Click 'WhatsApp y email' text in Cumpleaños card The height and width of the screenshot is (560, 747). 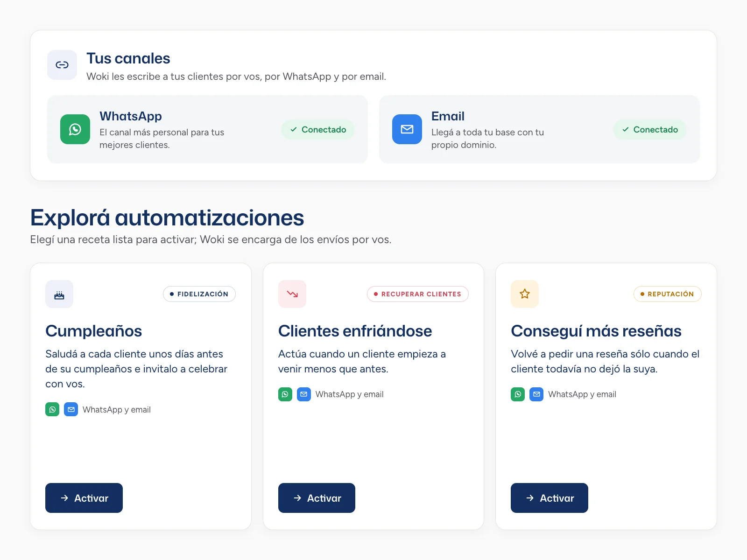(117, 409)
